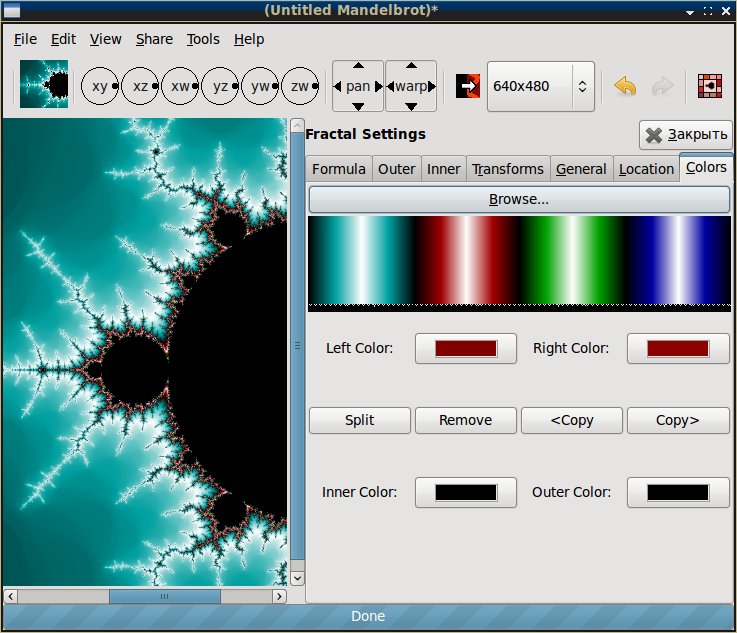Viewport: 737px width, 633px height.
Task: Click the vertical scrollbar up arrow
Action: pyautogui.click(x=297, y=125)
